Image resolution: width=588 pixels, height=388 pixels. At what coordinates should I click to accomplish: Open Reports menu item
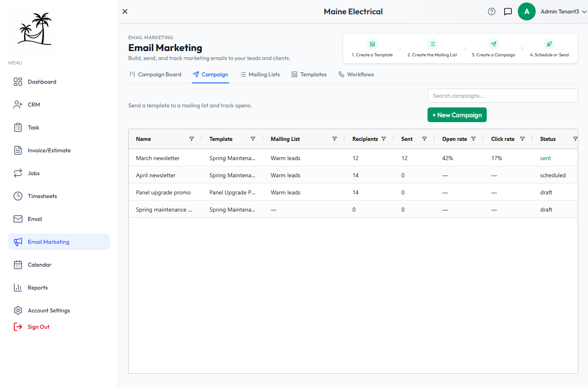[x=59, y=288]
